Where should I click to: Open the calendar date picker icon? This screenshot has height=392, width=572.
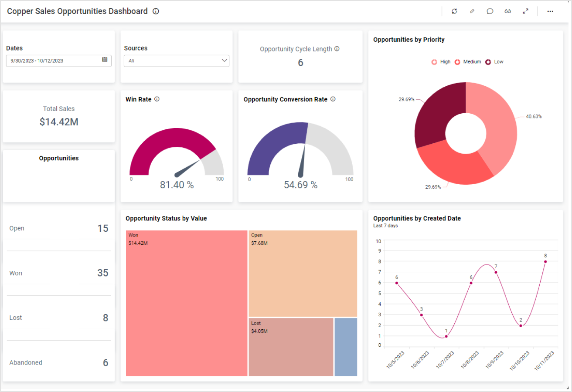coord(105,60)
